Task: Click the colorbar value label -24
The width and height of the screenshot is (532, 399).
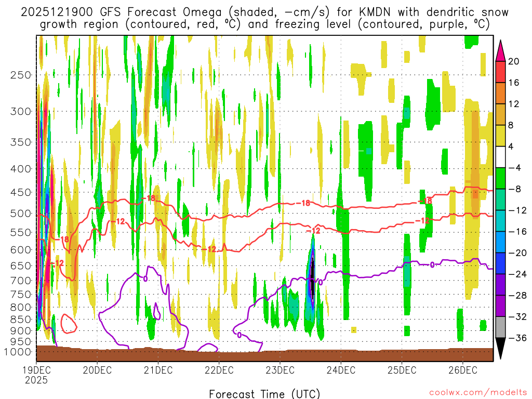Action: [x=517, y=274]
